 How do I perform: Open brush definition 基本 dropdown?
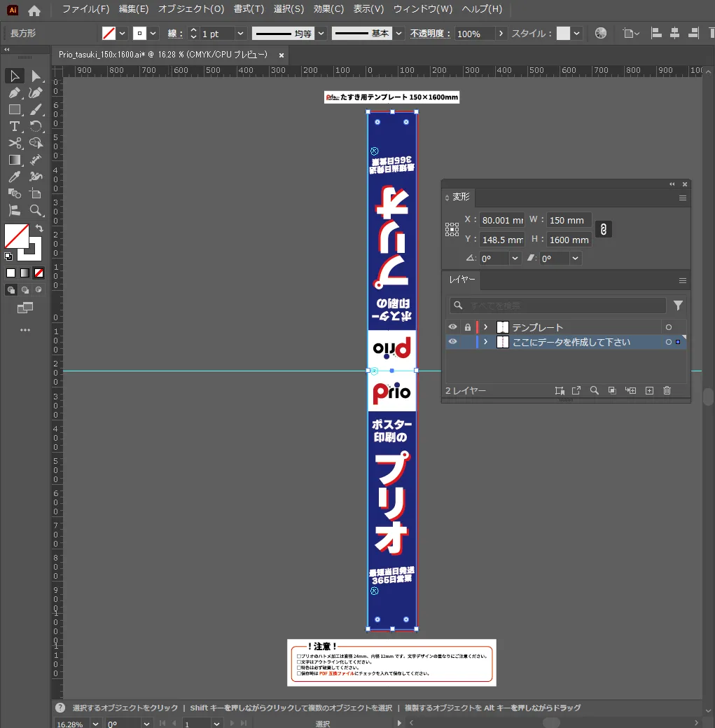tap(398, 34)
